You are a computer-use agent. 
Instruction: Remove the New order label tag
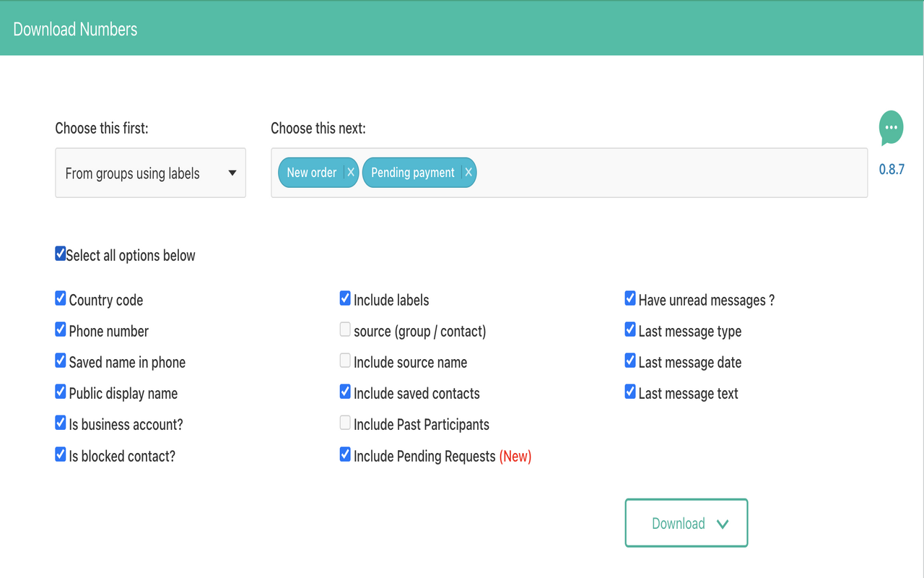coord(350,173)
